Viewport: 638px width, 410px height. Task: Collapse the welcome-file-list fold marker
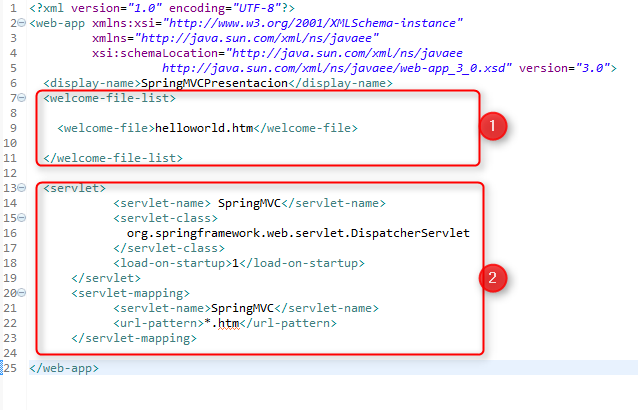click(x=22, y=98)
